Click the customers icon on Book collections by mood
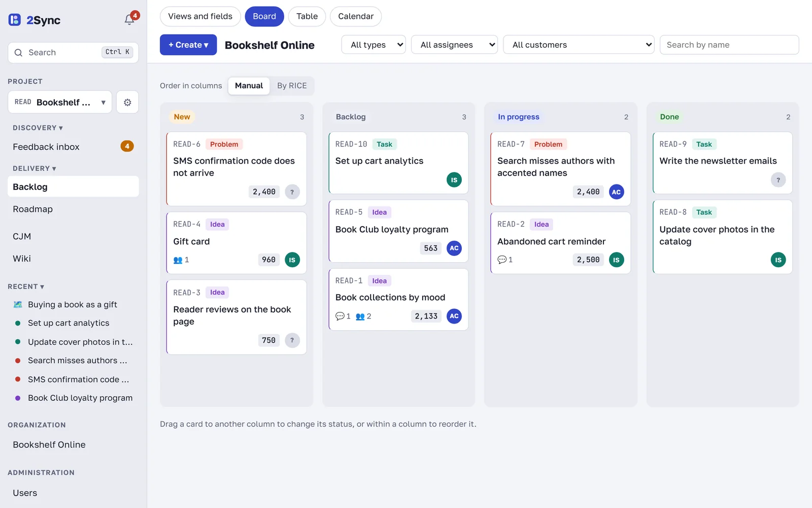This screenshot has height=508, width=812. tap(360, 316)
